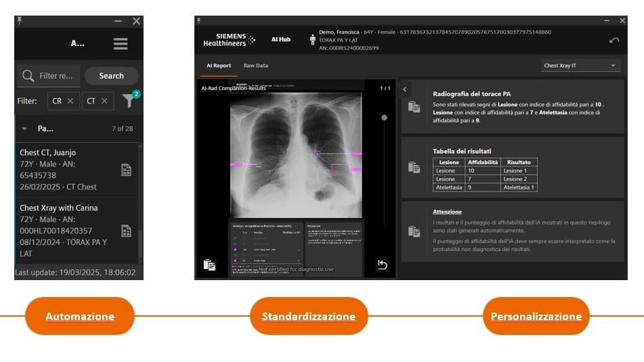Reset the image view with rotate-back icon

pos(383,265)
